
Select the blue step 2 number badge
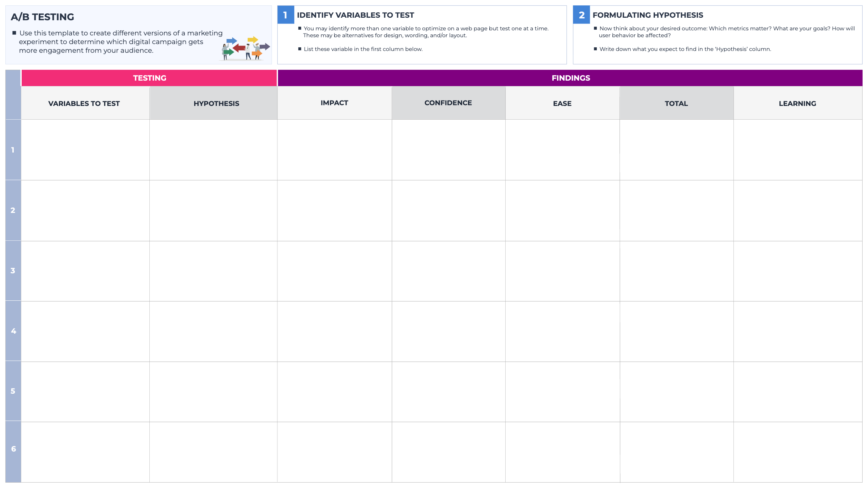coord(582,15)
